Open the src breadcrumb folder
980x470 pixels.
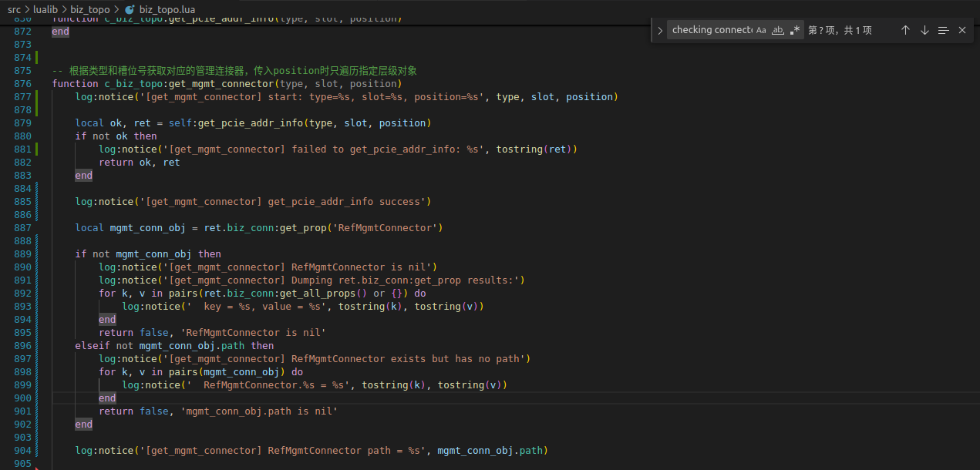click(14, 9)
